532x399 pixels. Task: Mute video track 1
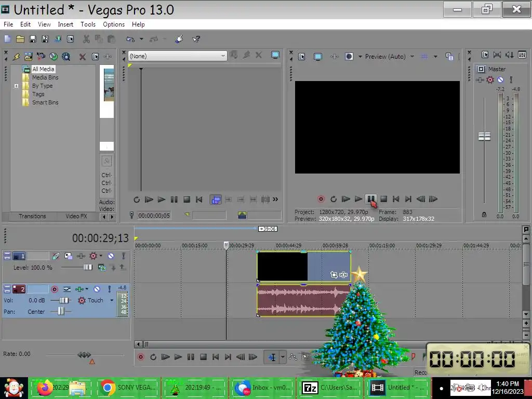111,256
